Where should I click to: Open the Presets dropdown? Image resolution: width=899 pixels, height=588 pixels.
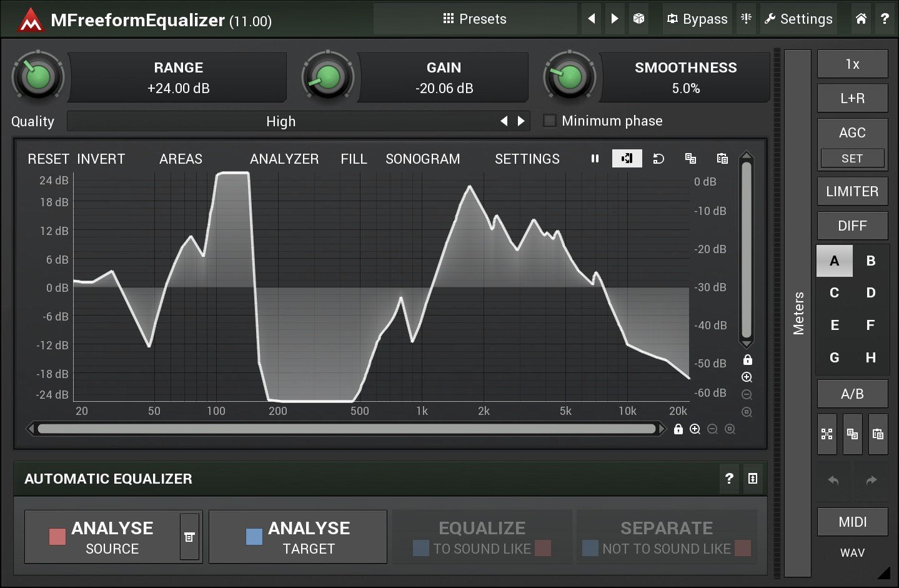[475, 19]
